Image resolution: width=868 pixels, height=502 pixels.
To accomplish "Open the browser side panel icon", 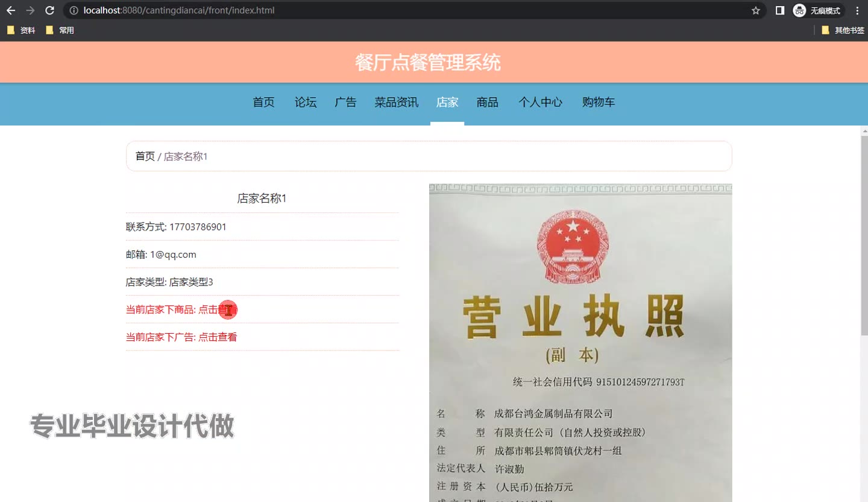I will coord(780,10).
